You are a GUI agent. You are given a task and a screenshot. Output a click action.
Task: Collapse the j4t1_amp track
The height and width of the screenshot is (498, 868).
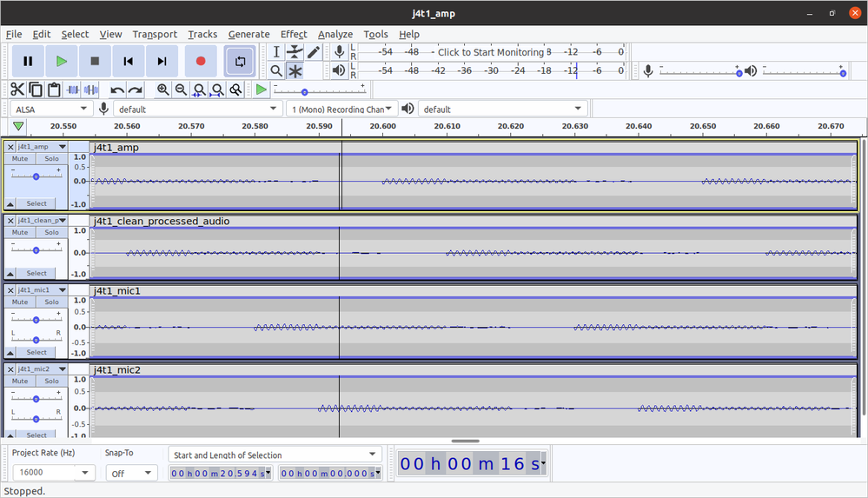pos(10,204)
